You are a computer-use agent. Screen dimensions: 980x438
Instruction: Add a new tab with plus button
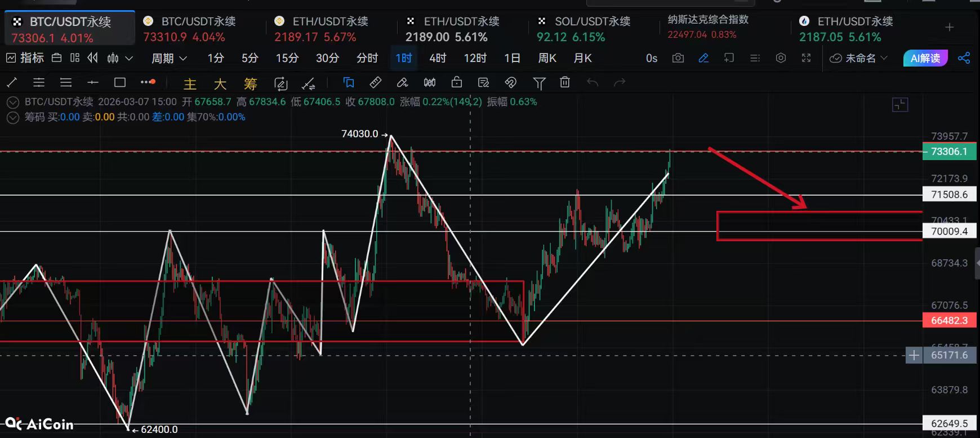tap(949, 27)
